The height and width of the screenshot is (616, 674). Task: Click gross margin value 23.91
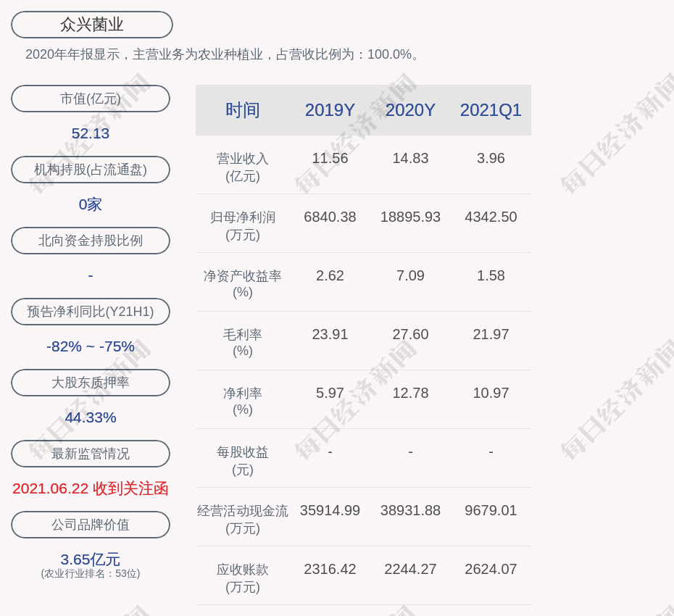click(x=330, y=334)
